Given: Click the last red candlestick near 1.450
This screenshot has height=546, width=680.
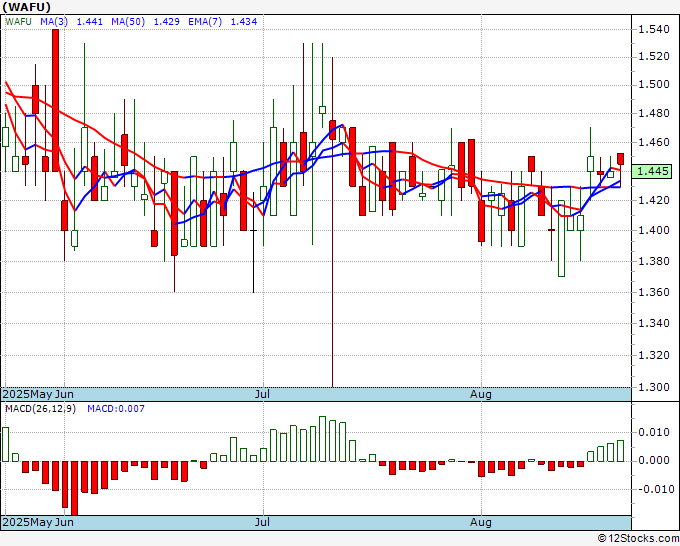Looking at the screenshot, I should coord(621,159).
